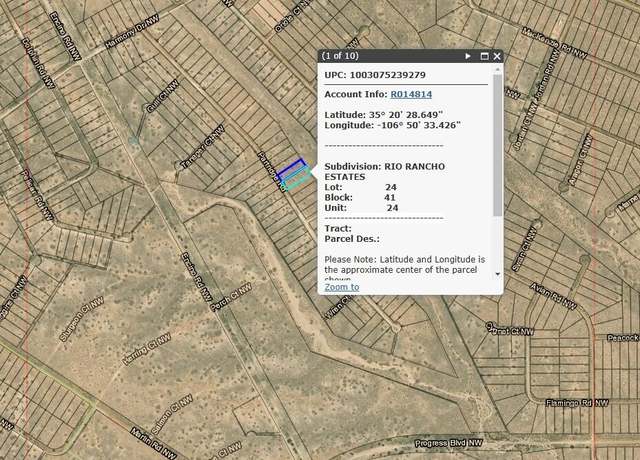Maximize the parcel info popup
This screenshot has width=640, height=460.
click(x=484, y=56)
